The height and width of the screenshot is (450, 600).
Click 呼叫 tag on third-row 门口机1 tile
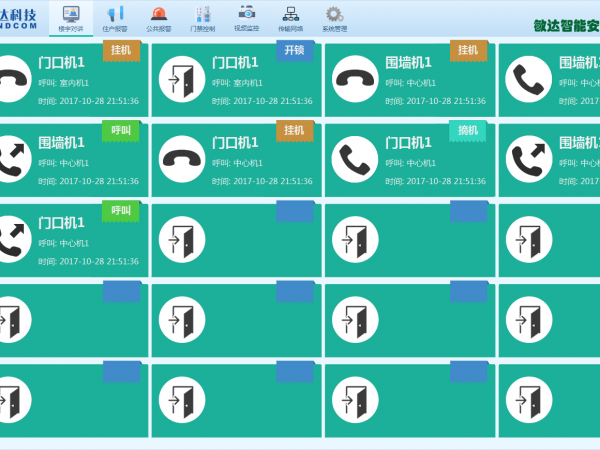(120, 210)
